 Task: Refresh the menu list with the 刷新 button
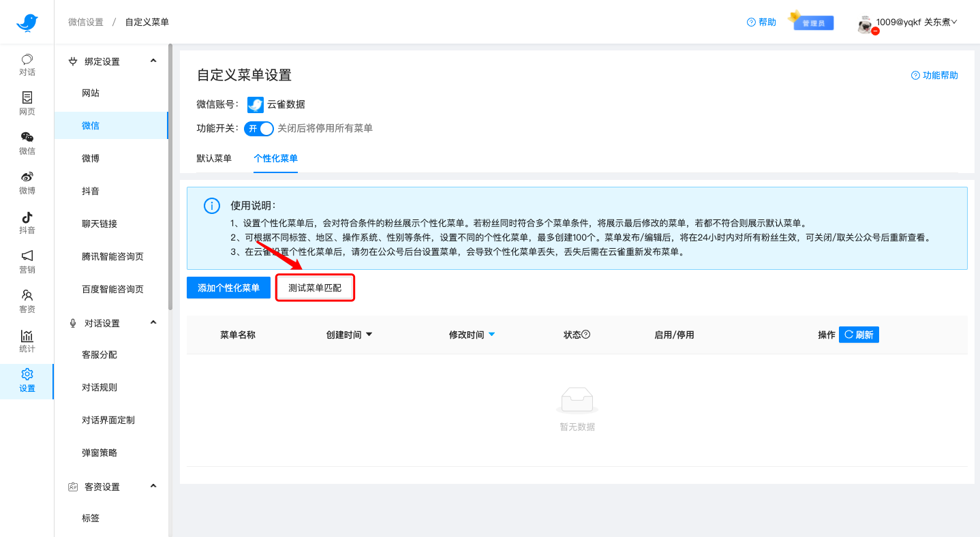pyautogui.click(x=859, y=335)
